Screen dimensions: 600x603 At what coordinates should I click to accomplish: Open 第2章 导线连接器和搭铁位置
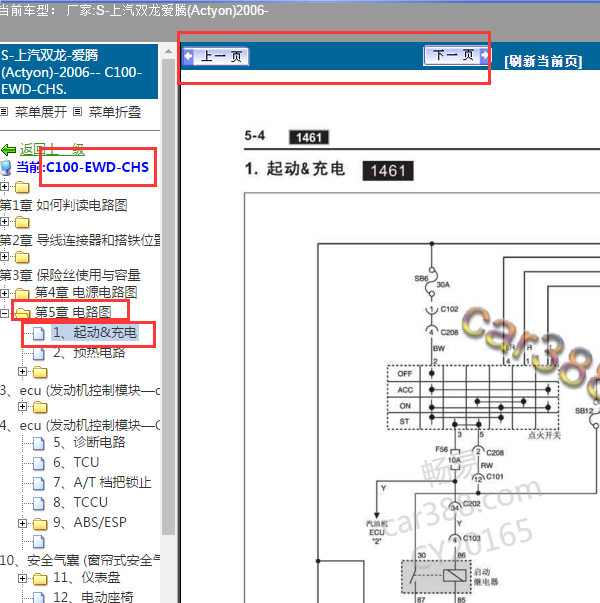tap(80, 240)
